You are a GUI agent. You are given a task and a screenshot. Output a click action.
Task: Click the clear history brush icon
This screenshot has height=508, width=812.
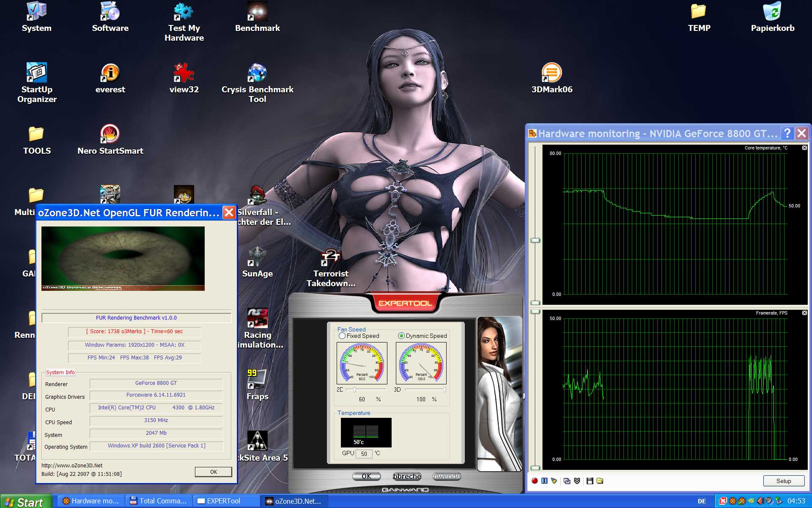(554, 481)
